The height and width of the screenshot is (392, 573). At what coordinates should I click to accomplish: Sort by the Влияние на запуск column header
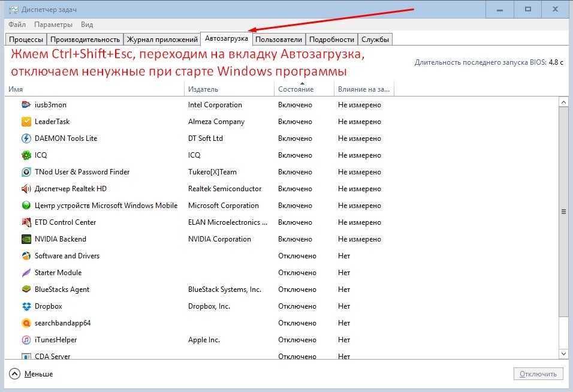[364, 89]
